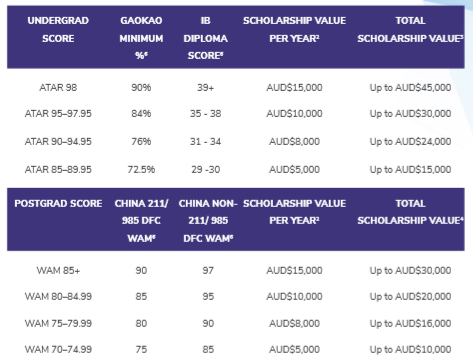Click the WAM 80–84.99 cell
The width and height of the screenshot is (473, 364).
pyautogui.click(x=58, y=297)
